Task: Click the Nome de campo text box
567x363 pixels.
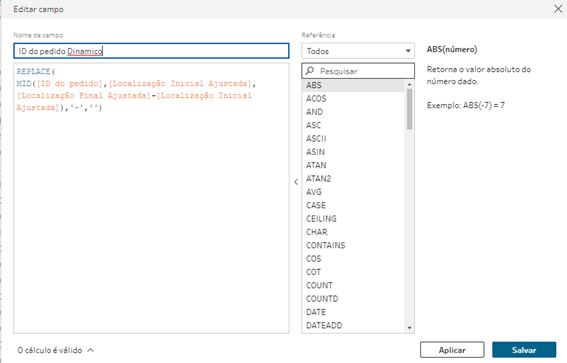Action: click(x=151, y=51)
